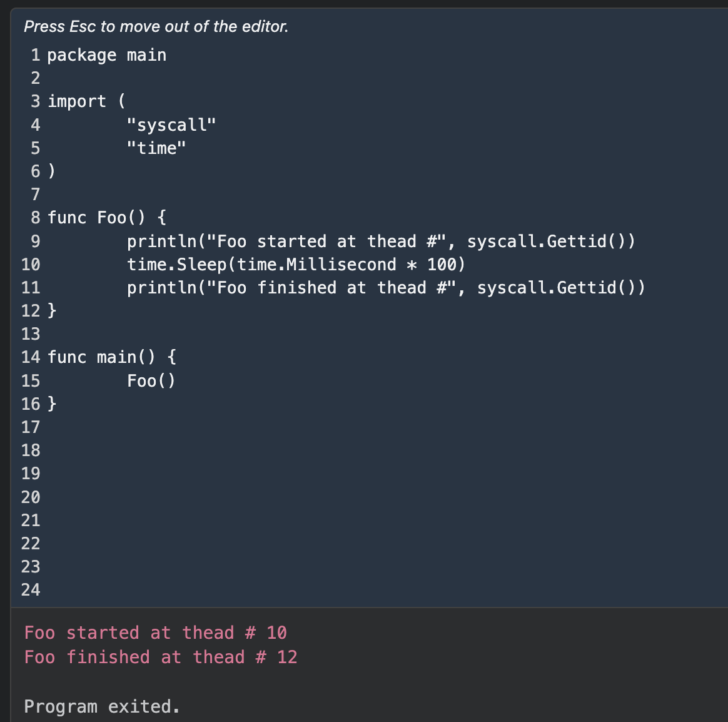Click the "Foo started at thead # 10" output
This screenshot has width=728, height=722.
point(155,633)
